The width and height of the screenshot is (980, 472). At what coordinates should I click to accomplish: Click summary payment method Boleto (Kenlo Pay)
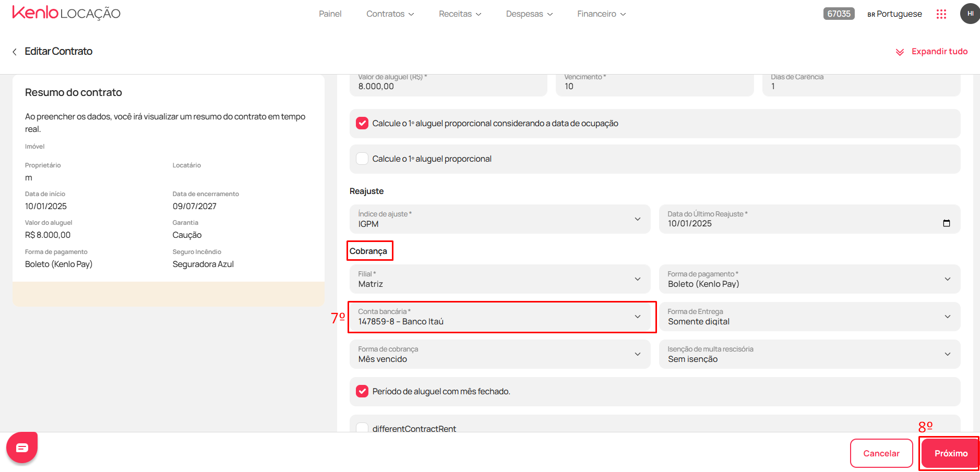[58, 264]
